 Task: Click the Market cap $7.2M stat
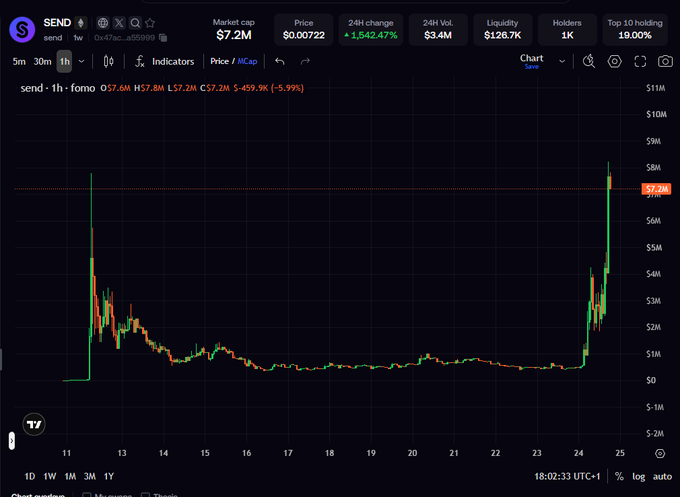coord(234,29)
